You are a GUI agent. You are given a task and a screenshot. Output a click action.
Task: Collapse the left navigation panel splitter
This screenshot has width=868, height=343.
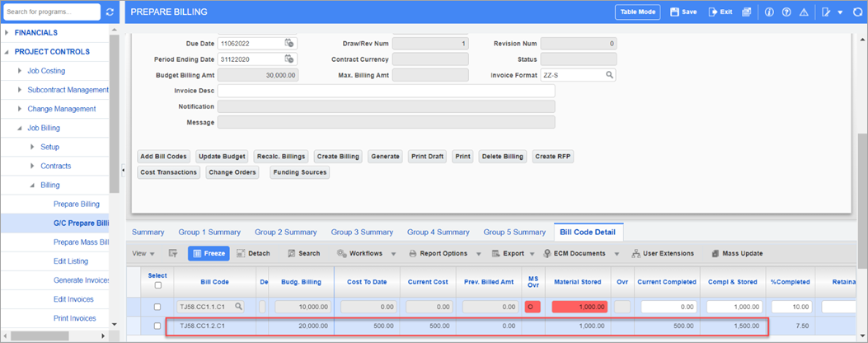click(122, 169)
